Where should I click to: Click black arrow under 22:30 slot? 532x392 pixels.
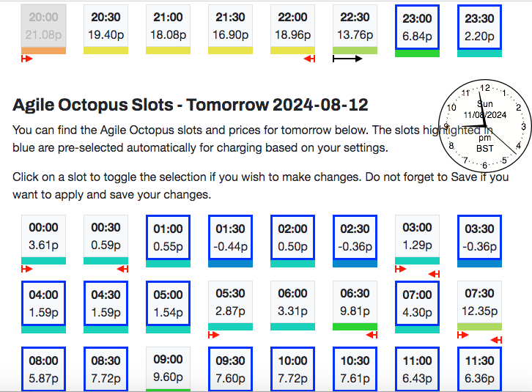pos(347,59)
